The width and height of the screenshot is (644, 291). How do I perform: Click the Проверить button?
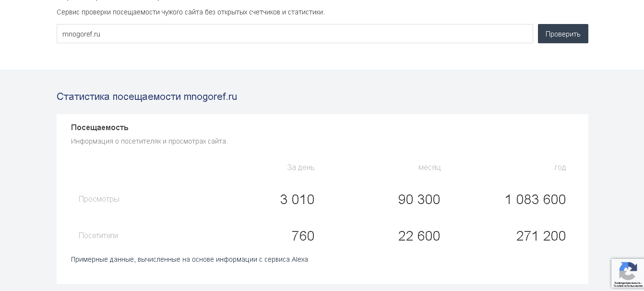click(x=562, y=34)
